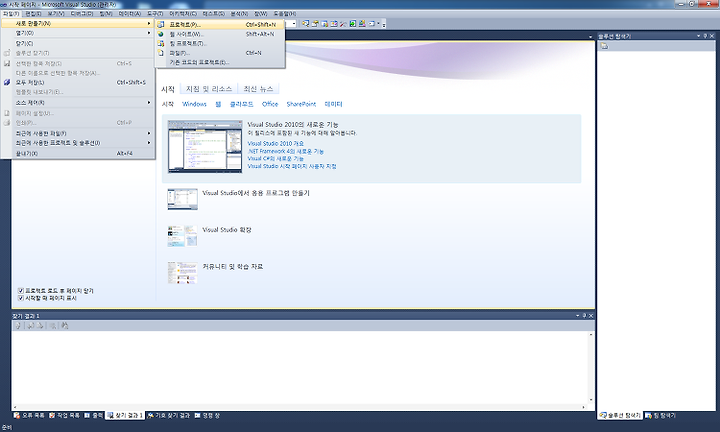Expand 열기(O) submenu arrow
The image size is (720, 432).
click(x=149, y=33)
